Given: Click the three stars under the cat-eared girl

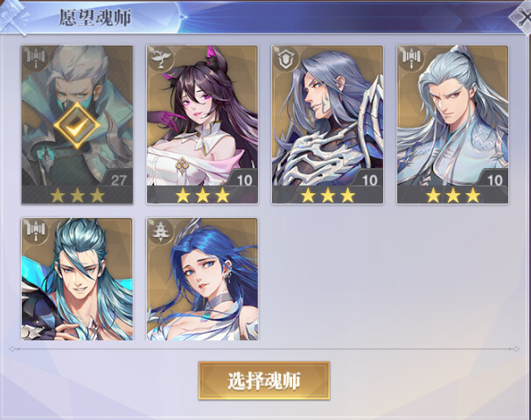Looking at the screenshot, I should point(202,195).
